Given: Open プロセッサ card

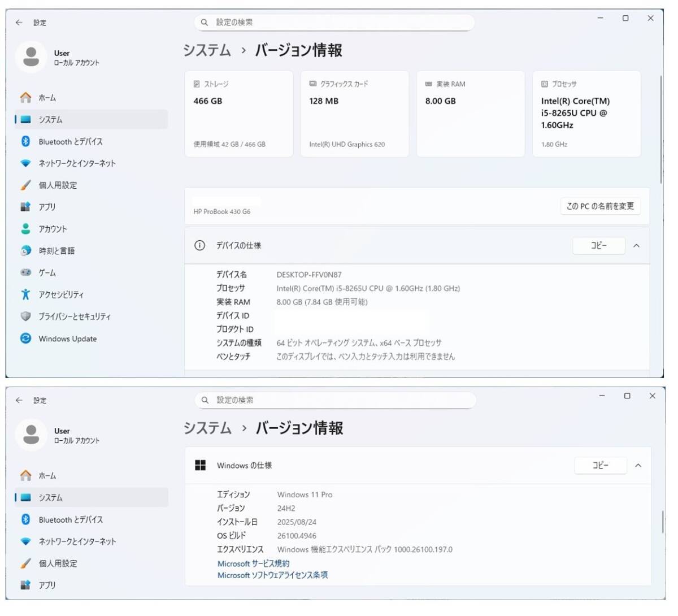Looking at the screenshot, I should [x=586, y=114].
